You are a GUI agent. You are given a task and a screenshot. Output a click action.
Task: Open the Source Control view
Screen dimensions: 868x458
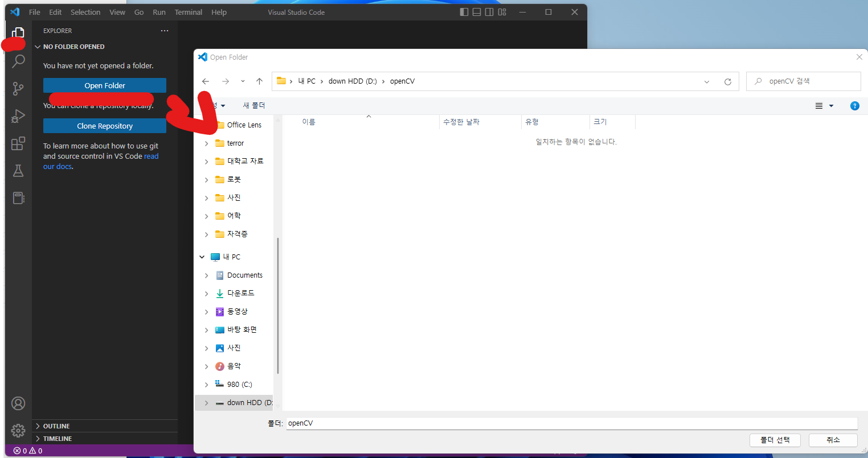(18, 88)
